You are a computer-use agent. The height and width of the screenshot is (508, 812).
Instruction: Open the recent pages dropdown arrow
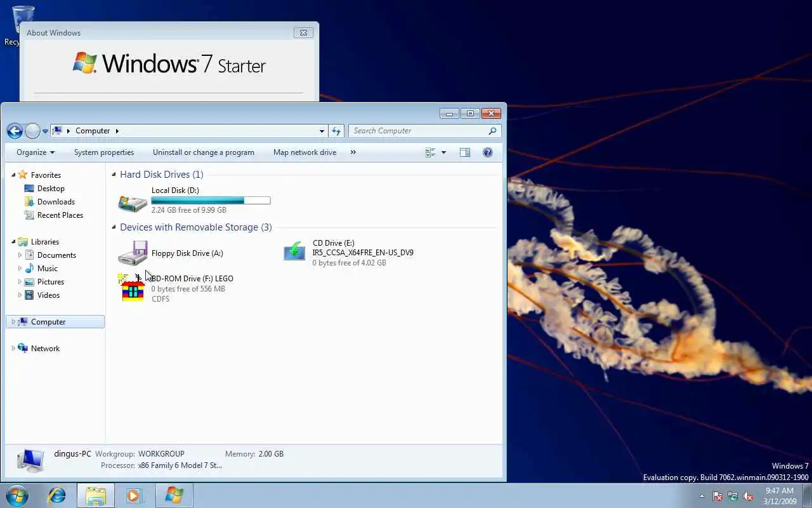pyautogui.click(x=45, y=131)
